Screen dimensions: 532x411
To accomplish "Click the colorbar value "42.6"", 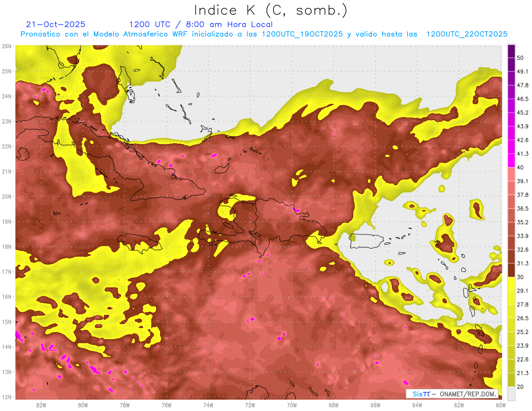I will coord(523,140).
